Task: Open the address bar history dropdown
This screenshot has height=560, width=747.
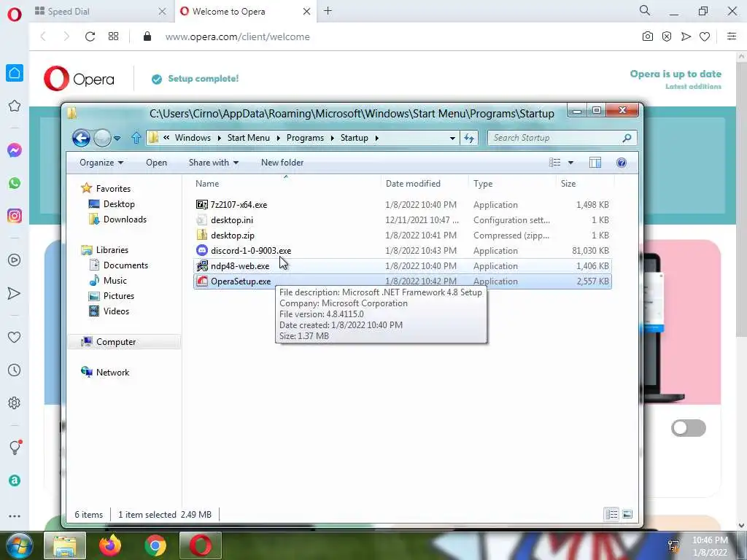Action: (452, 138)
